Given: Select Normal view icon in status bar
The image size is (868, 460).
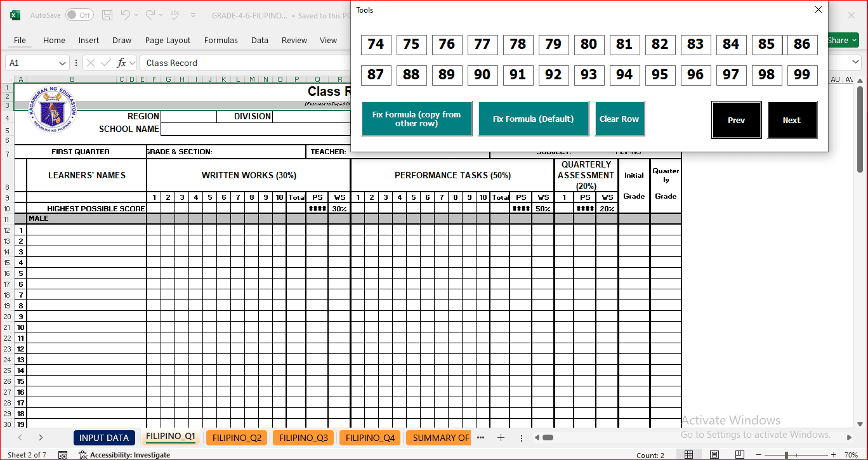Looking at the screenshot, I should click(x=688, y=455).
